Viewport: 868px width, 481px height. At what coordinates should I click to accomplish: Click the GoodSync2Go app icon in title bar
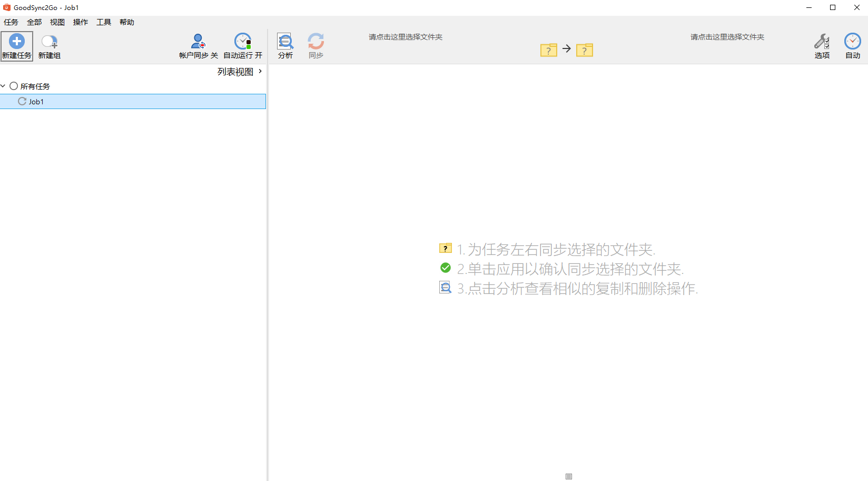click(x=7, y=7)
